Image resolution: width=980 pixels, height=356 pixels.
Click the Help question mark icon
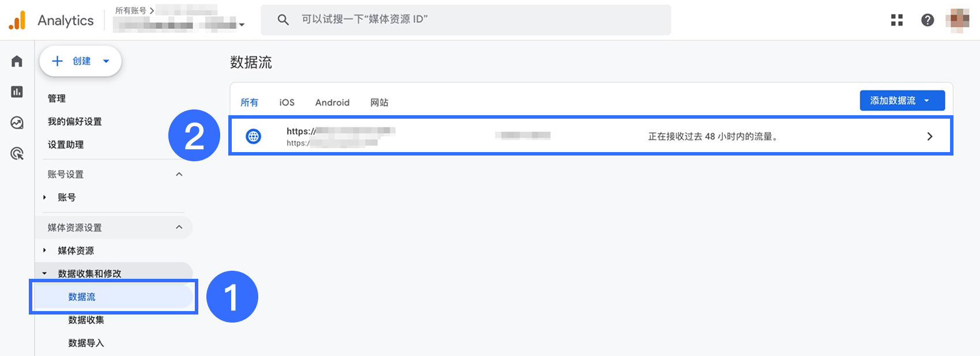tap(927, 20)
